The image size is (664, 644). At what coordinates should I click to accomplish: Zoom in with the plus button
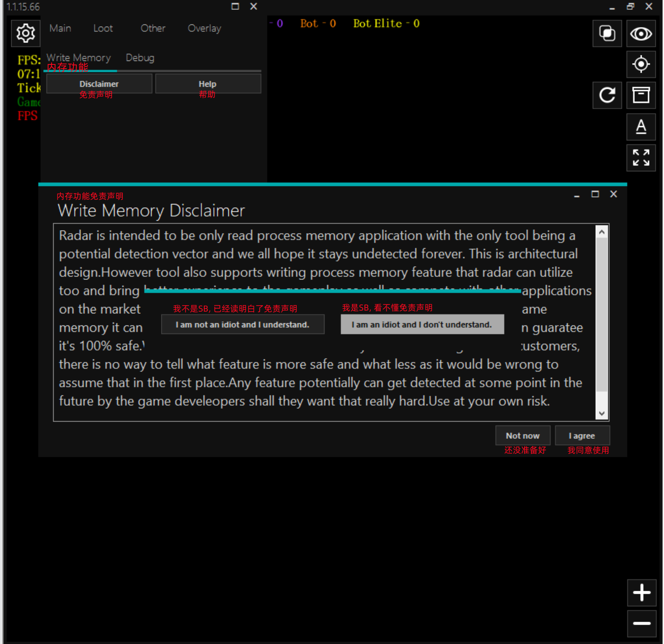[642, 592]
